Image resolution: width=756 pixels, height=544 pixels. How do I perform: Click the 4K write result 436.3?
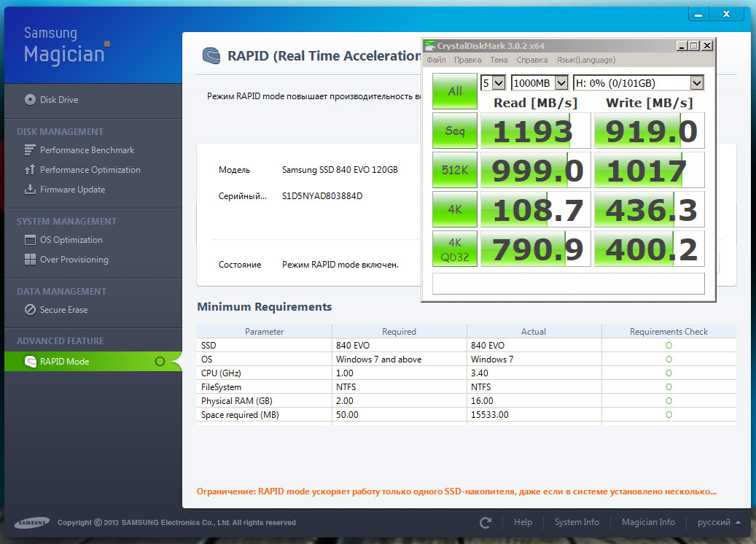(x=649, y=210)
